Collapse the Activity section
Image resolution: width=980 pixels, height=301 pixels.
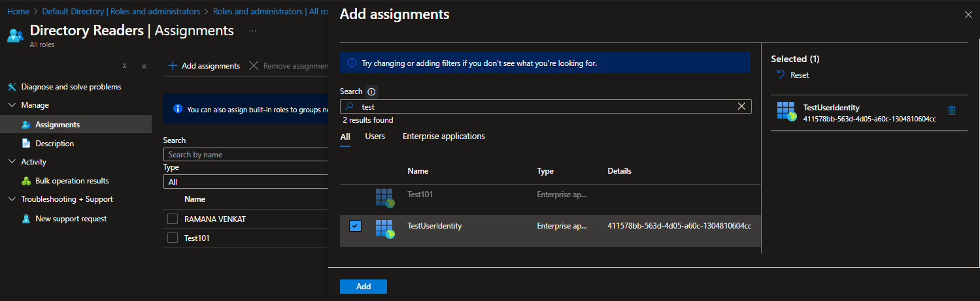tap(11, 162)
